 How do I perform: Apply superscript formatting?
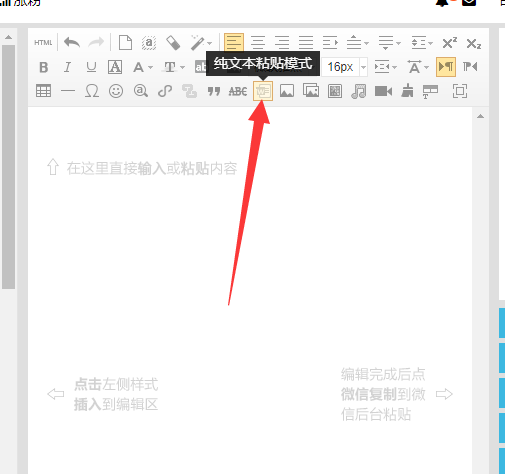[x=449, y=43]
